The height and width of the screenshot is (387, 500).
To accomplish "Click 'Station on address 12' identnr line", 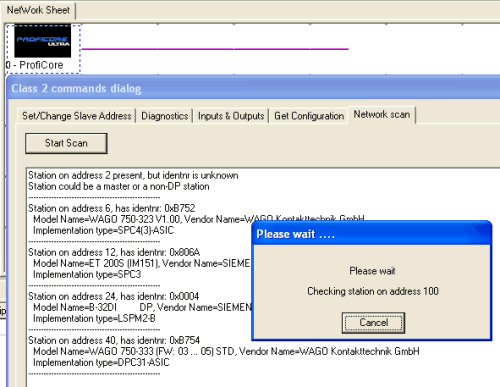I will [114, 252].
